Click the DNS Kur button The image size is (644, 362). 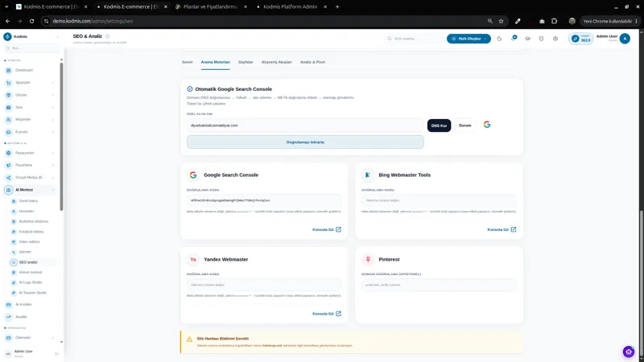439,125
